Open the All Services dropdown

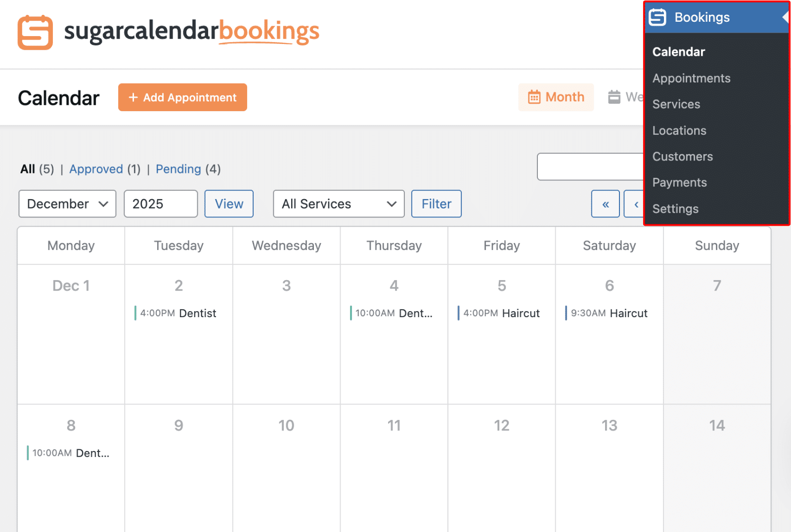click(338, 204)
